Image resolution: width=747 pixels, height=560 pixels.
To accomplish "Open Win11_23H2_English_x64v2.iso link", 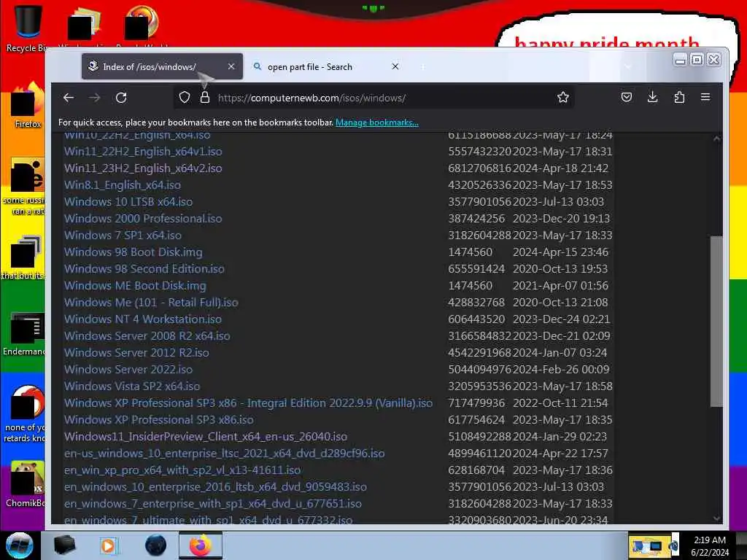I will pyautogui.click(x=143, y=168).
